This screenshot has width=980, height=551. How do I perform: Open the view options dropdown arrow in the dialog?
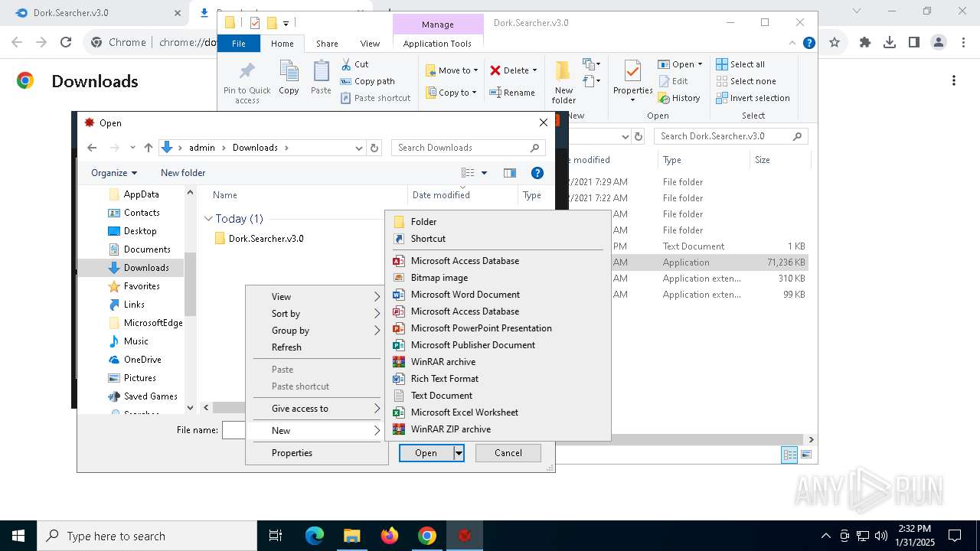point(484,173)
